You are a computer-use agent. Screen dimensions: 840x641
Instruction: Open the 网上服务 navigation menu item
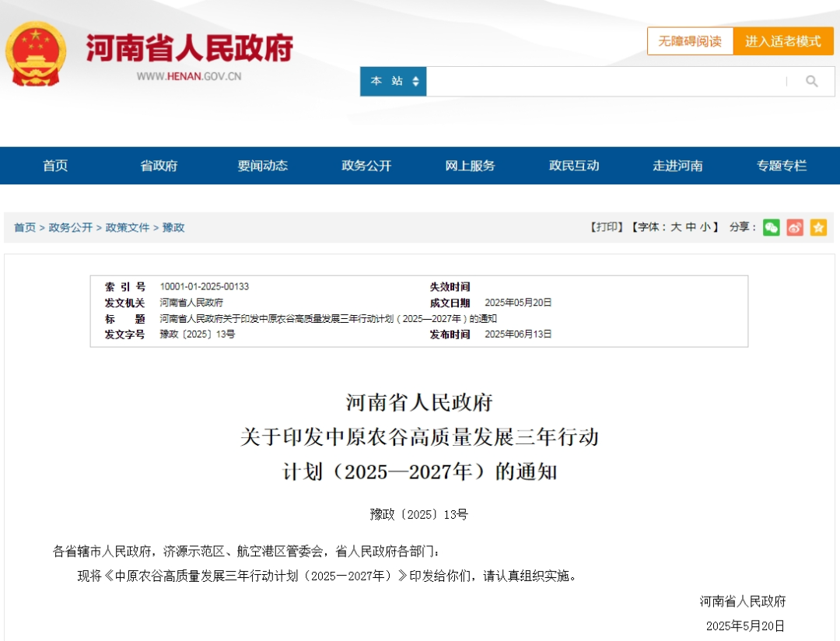(x=470, y=166)
